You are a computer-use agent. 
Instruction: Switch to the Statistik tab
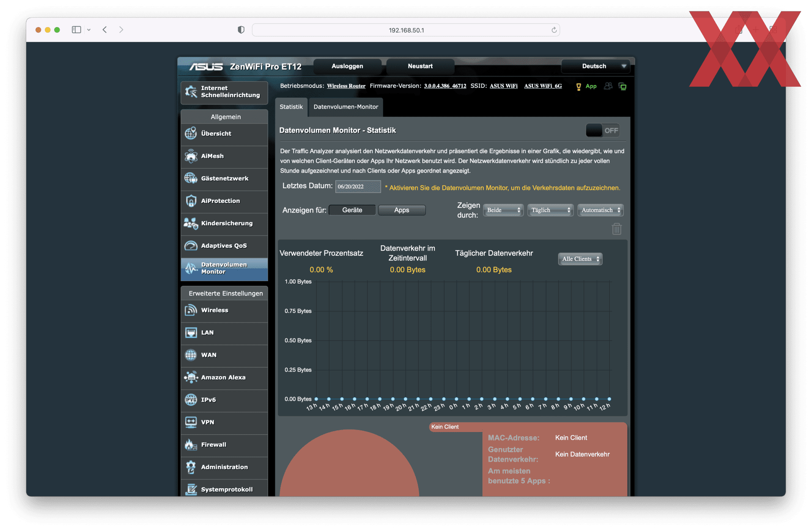click(x=291, y=107)
